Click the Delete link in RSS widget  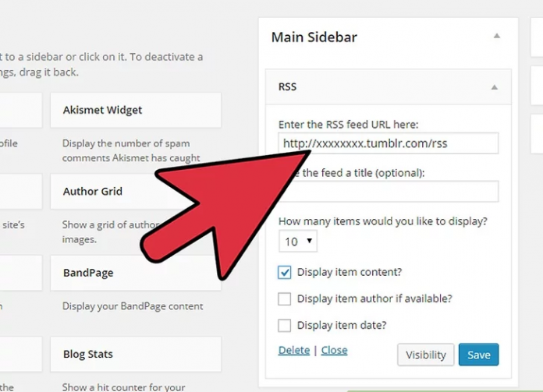point(294,351)
